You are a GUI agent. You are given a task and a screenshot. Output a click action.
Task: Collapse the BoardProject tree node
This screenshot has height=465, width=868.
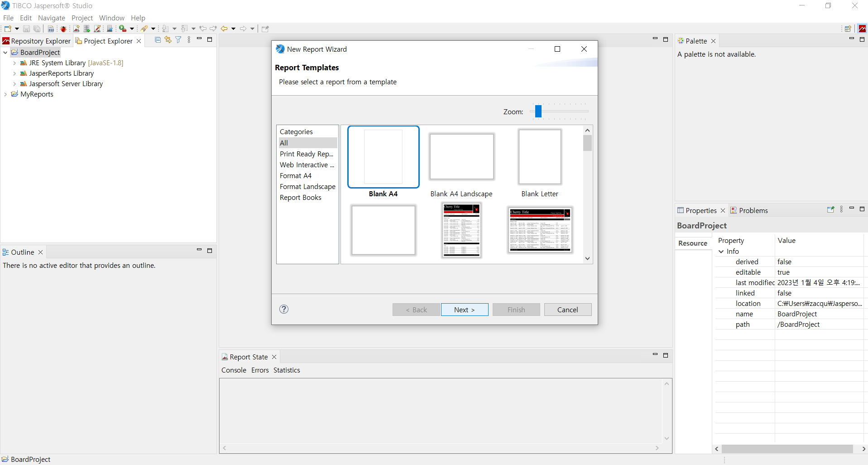coord(5,53)
